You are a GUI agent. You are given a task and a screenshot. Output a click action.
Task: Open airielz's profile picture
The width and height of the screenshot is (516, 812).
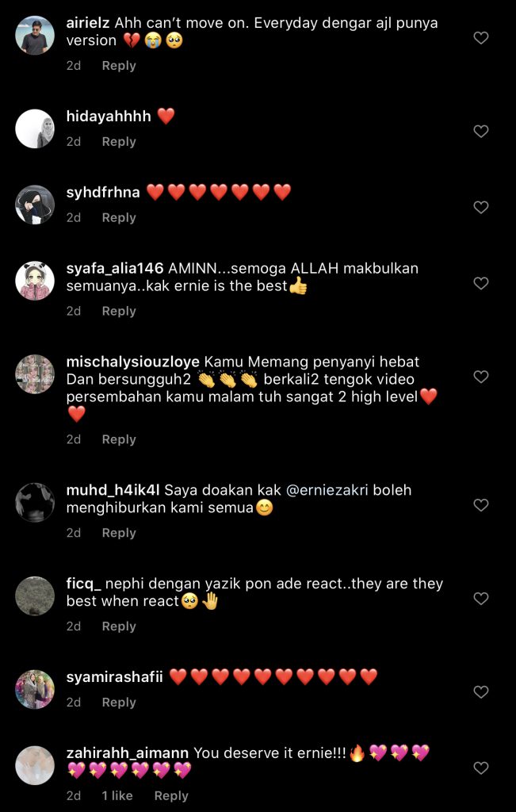pyautogui.click(x=35, y=35)
